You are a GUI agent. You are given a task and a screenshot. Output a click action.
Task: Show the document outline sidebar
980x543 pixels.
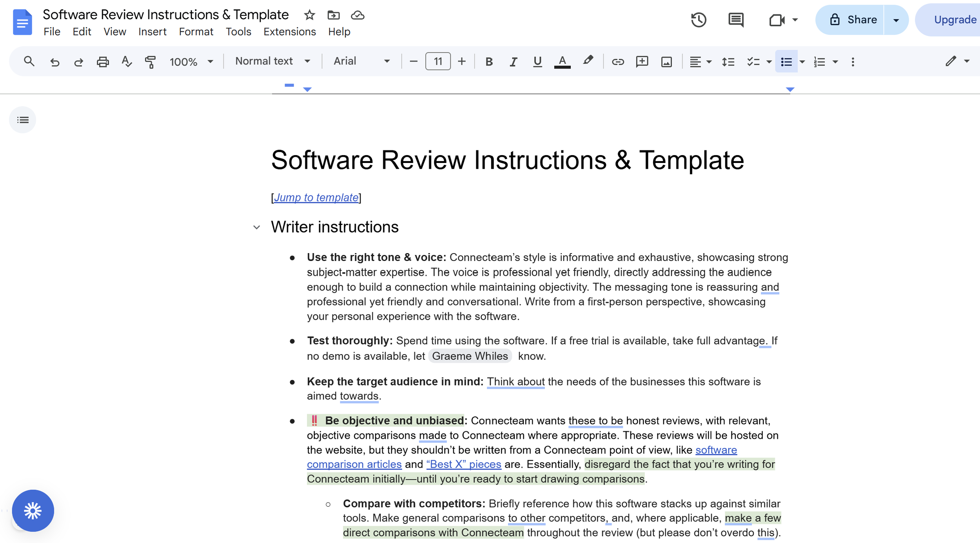point(23,120)
